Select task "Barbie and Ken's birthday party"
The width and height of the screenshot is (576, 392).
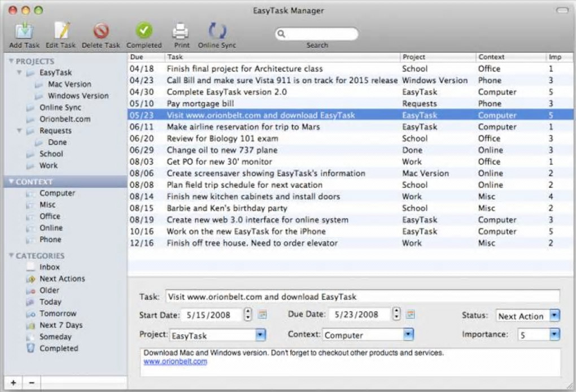[x=350, y=208]
